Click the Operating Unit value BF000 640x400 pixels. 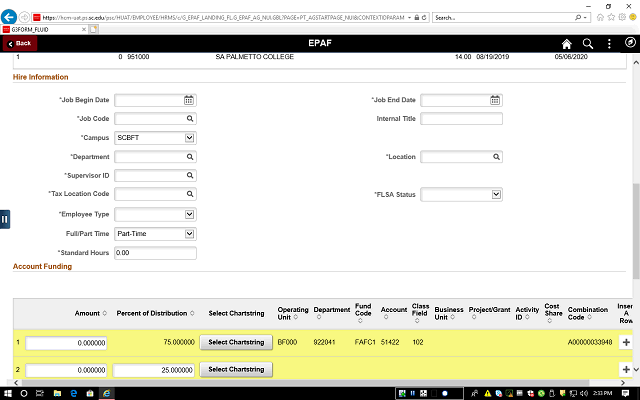(287, 342)
